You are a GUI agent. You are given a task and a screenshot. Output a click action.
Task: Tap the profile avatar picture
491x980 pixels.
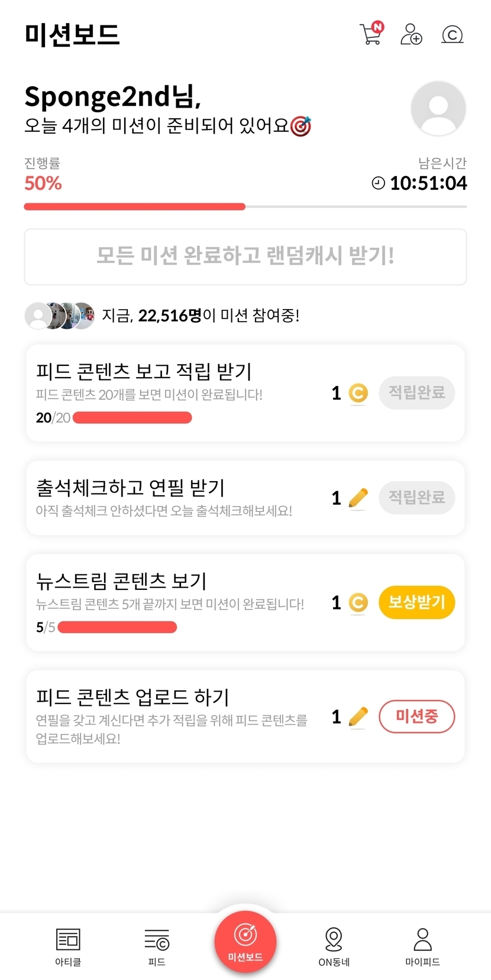click(438, 109)
